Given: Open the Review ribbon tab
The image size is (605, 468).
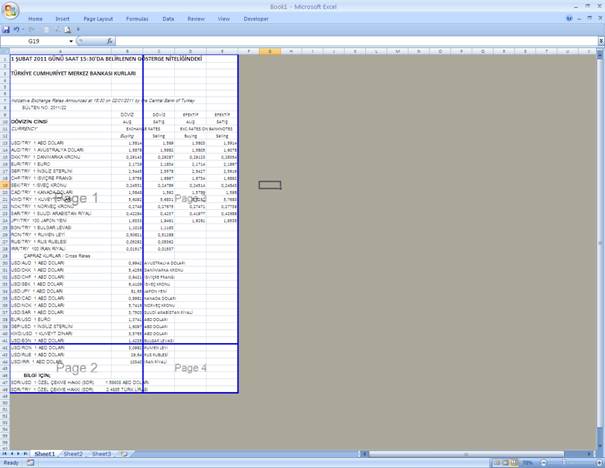Looking at the screenshot, I should 196,19.
